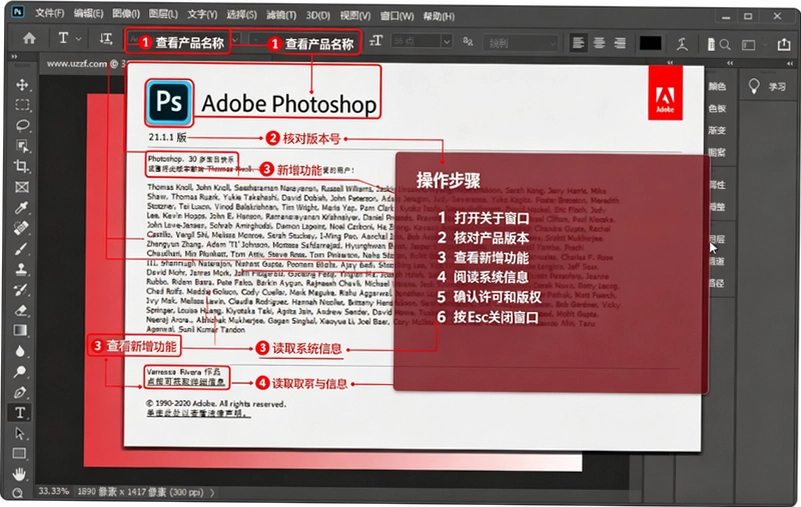The height and width of the screenshot is (507, 801).
Task: Collapse the Learn panel column arrows
Action: pyautogui.click(x=790, y=63)
